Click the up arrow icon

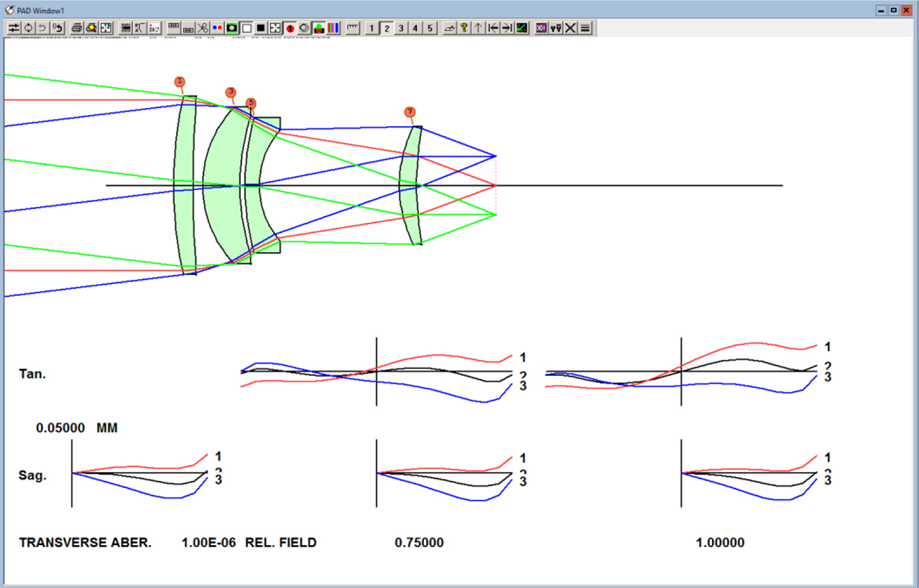(479, 28)
